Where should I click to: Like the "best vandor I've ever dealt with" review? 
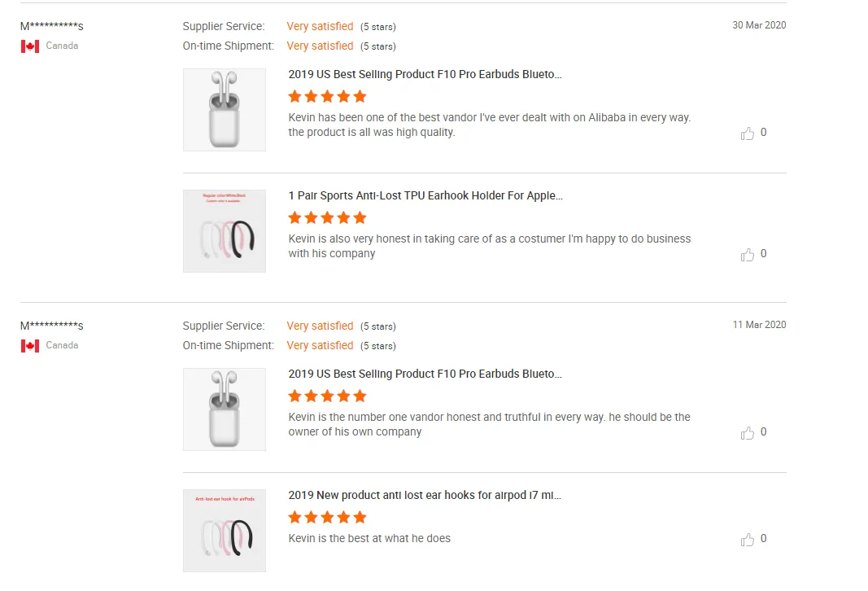click(748, 134)
